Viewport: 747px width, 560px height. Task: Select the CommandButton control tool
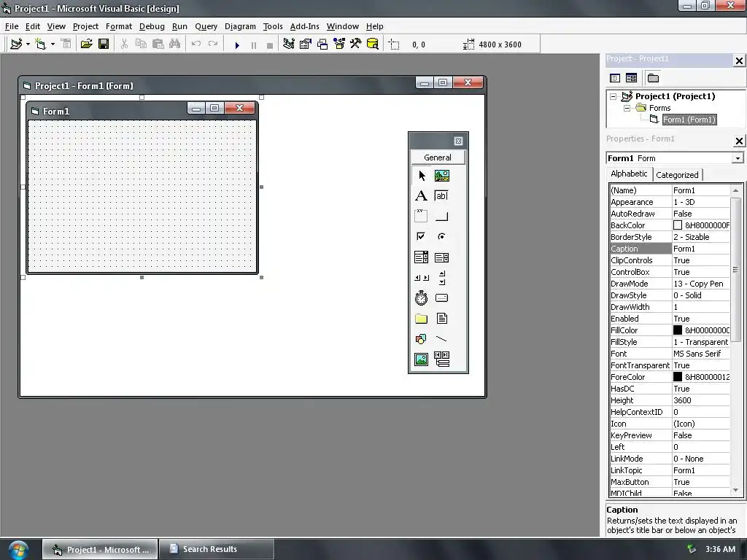point(441,216)
